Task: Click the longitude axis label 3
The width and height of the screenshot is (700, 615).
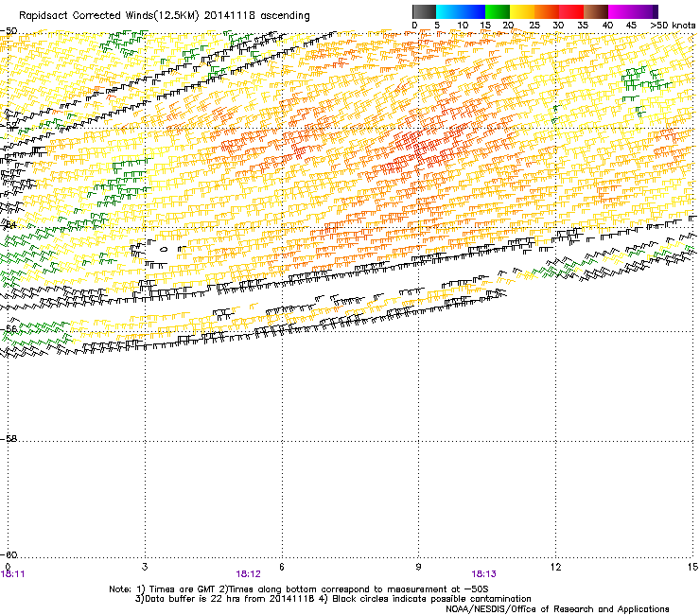Action: tap(145, 567)
